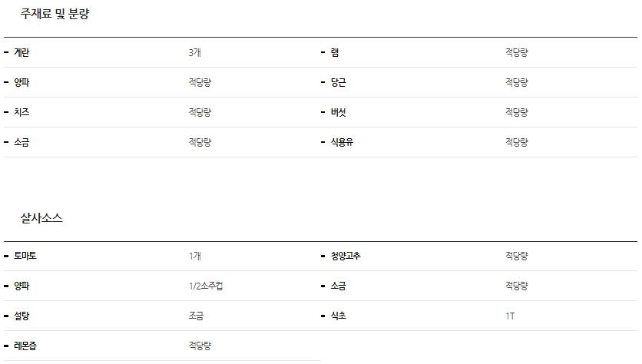Viewport: 642px width, 364px height.
Task: Select the 살사소스 section heading
Action: (x=41, y=218)
